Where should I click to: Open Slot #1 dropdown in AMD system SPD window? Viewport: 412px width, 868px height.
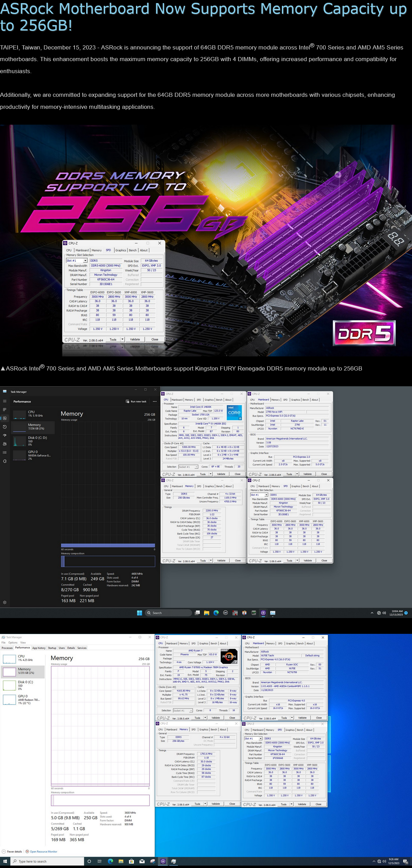coord(253,738)
